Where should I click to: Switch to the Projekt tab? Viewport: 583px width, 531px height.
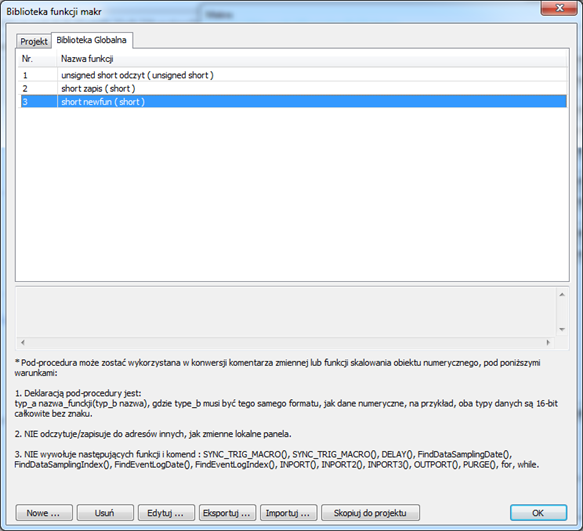coord(33,41)
